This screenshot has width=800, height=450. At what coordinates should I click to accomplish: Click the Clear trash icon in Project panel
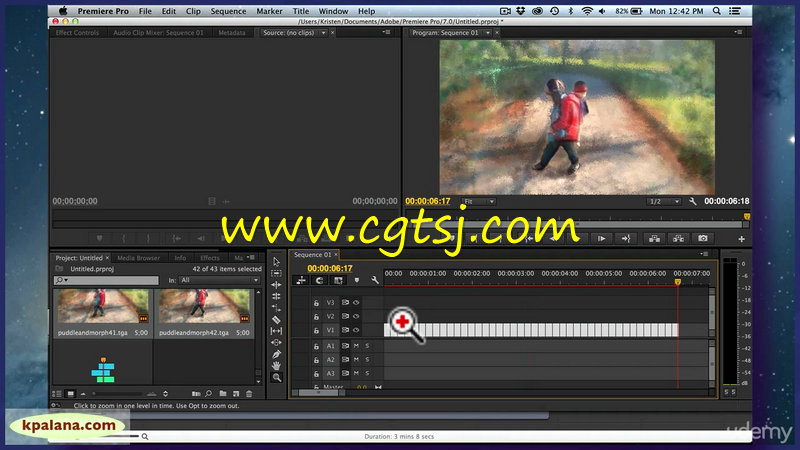(249, 394)
